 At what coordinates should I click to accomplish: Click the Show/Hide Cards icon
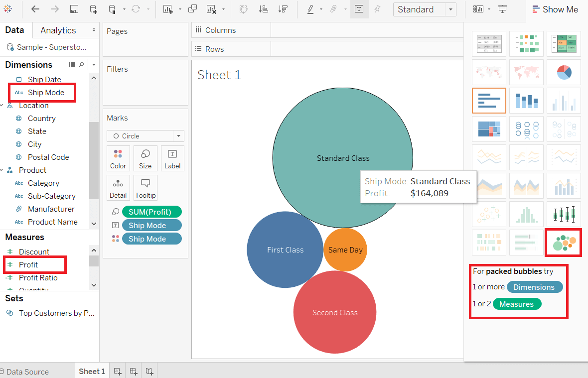point(478,9)
